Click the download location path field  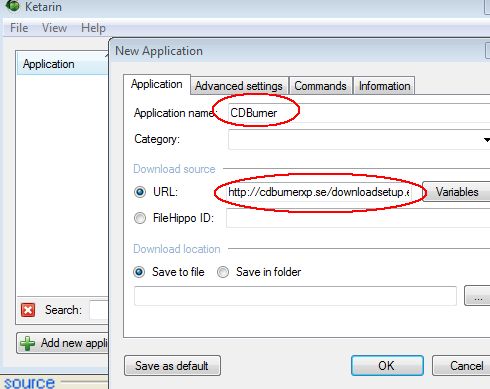coord(295,295)
